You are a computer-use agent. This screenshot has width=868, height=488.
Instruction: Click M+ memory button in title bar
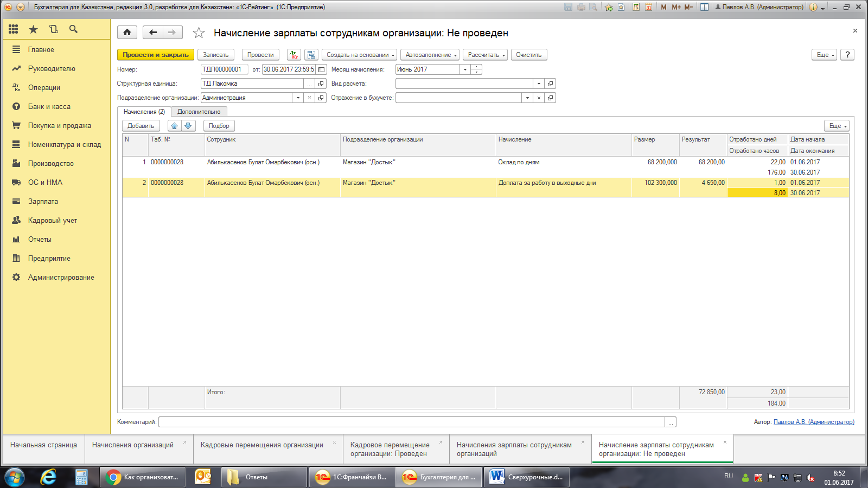pos(676,7)
